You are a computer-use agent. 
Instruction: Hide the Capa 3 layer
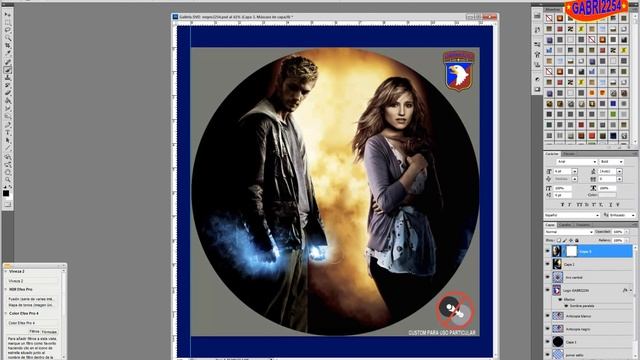point(548,251)
